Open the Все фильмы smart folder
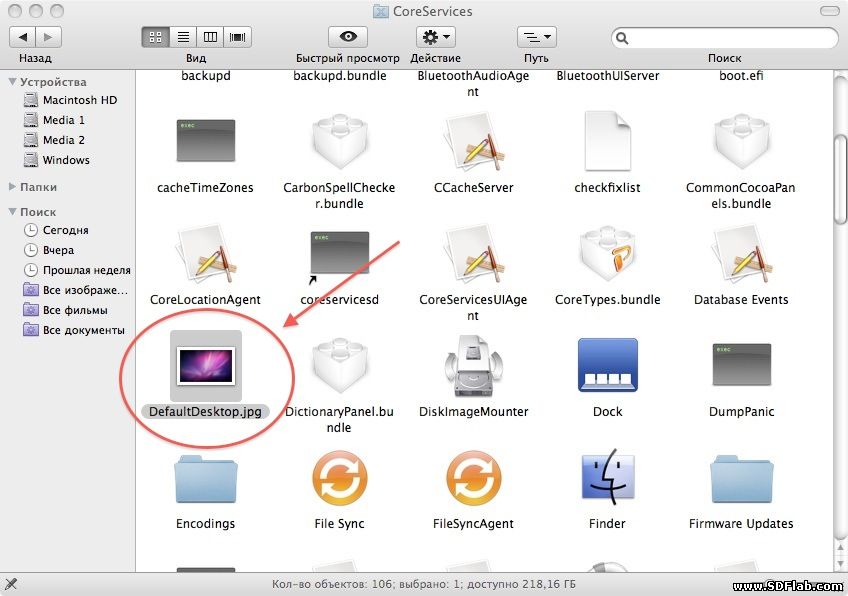The height and width of the screenshot is (596, 848). pyautogui.click(x=65, y=310)
